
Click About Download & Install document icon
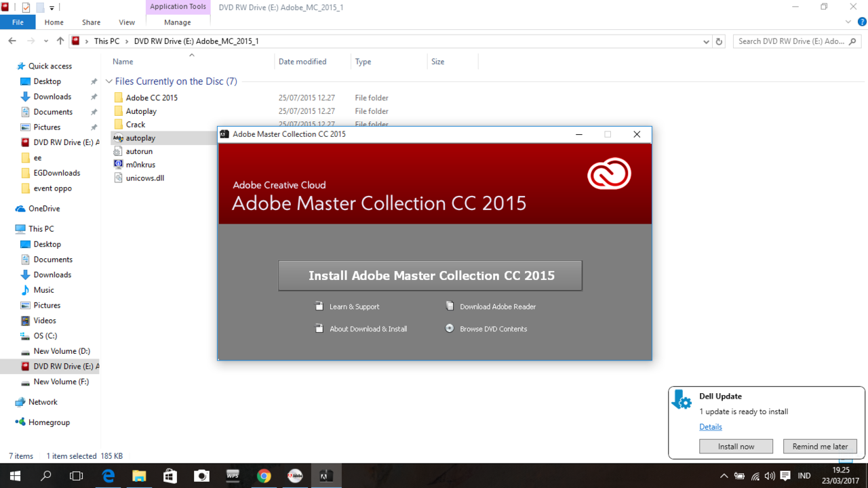click(319, 329)
